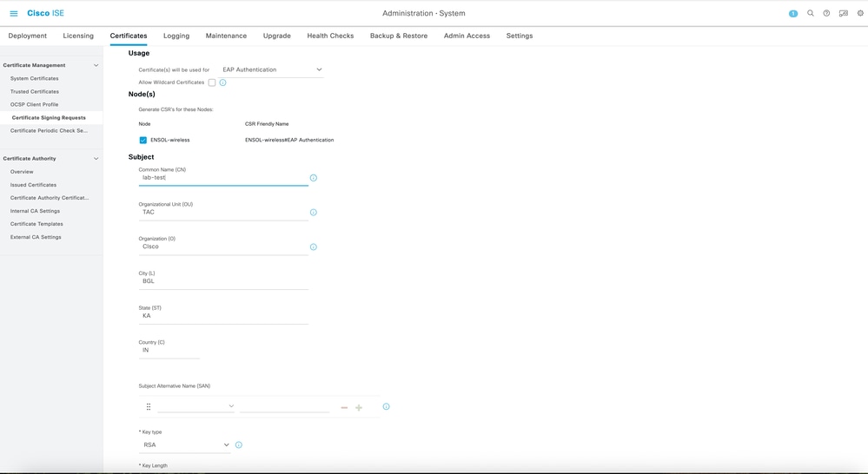
Task: Open External CA Settings in sidebar
Action: pos(36,237)
